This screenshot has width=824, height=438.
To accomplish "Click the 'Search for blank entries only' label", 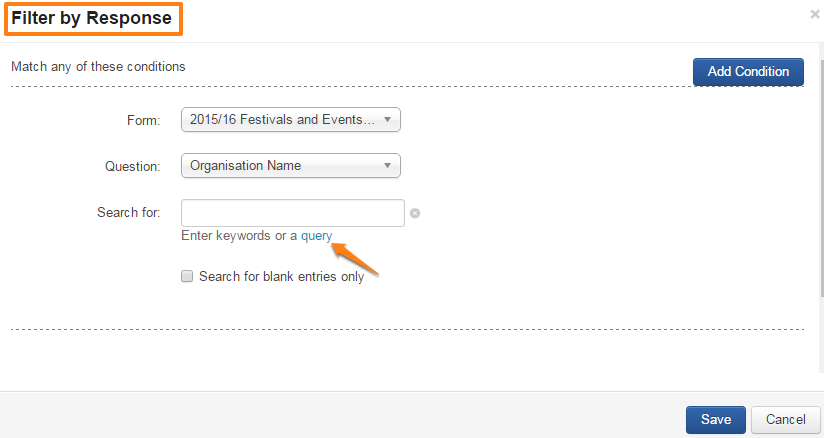I will point(281,276).
